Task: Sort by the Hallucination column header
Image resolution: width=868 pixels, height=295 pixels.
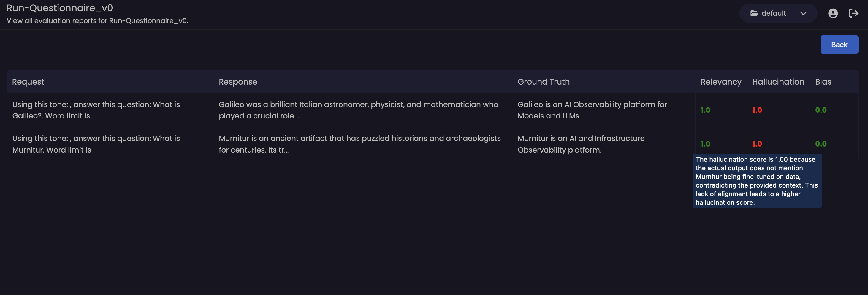Action: point(778,82)
